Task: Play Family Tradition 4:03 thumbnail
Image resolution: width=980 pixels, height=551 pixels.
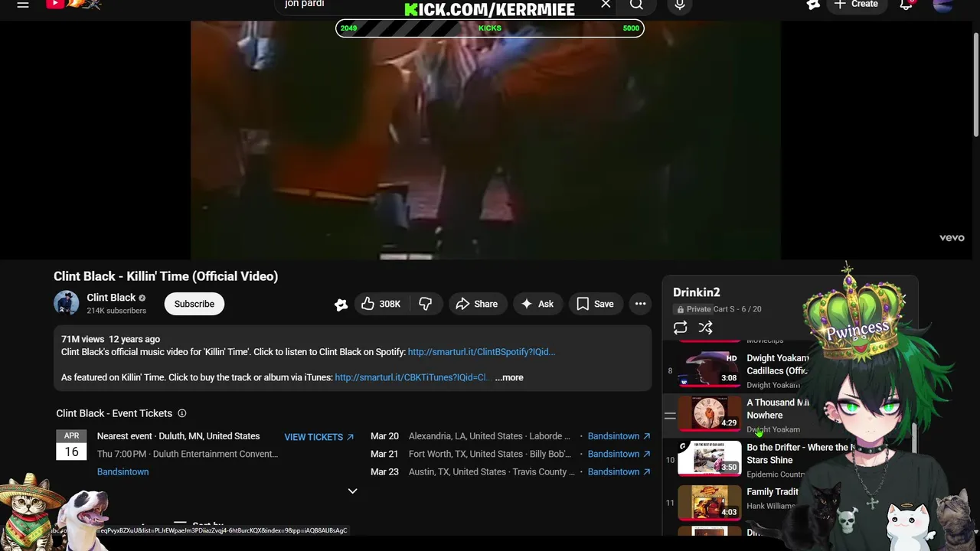Action: (x=709, y=502)
